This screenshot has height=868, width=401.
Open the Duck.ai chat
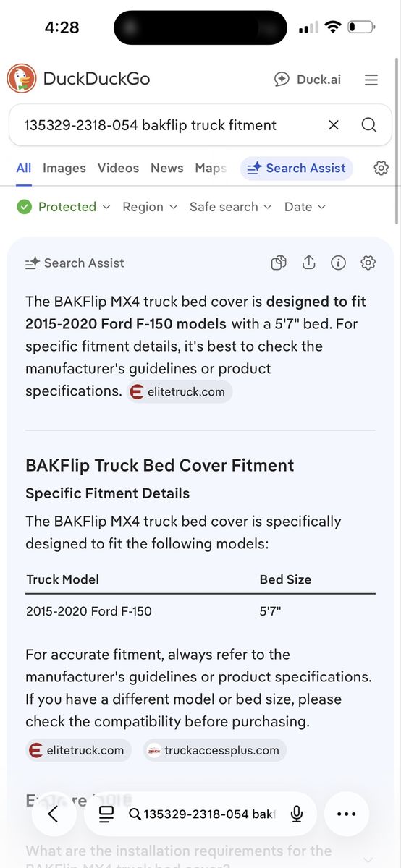[307, 80]
